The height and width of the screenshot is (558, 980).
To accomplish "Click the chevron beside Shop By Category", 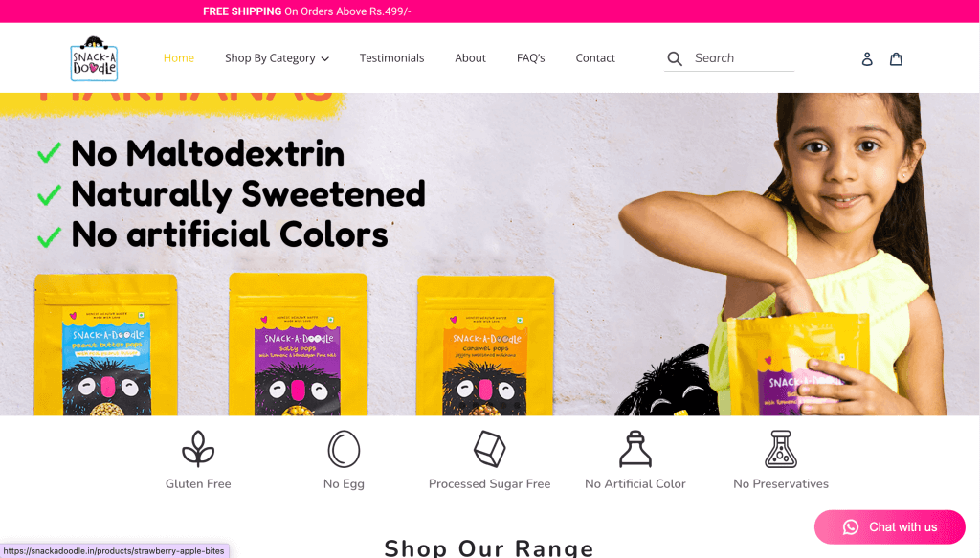I will 325,58.
